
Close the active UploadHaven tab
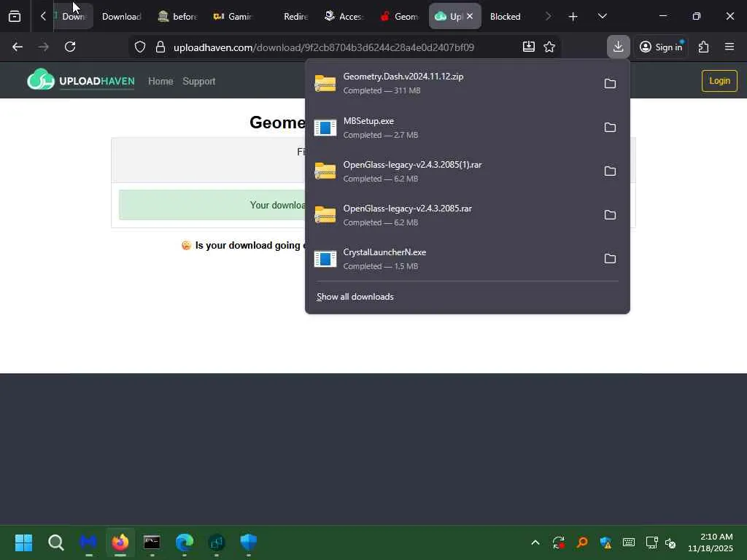coord(470,16)
